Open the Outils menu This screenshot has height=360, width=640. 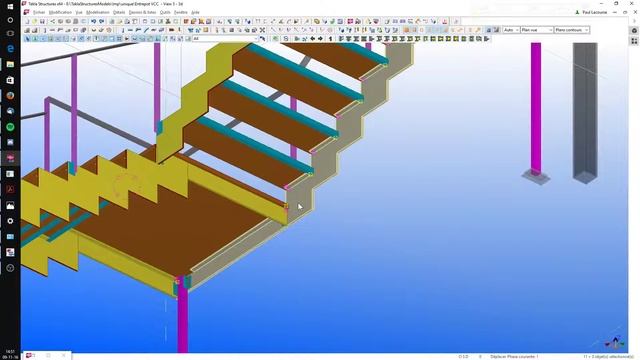coord(165,12)
